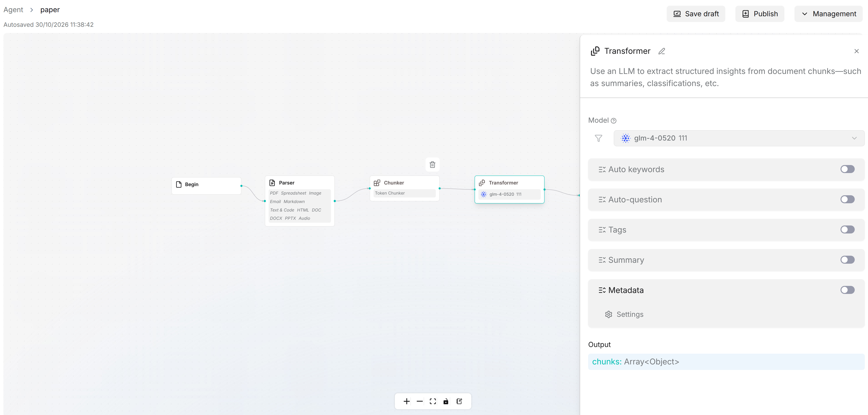The height and width of the screenshot is (415, 868).
Task: Enable the Auto-question toggle
Action: pyautogui.click(x=847, y=199)
